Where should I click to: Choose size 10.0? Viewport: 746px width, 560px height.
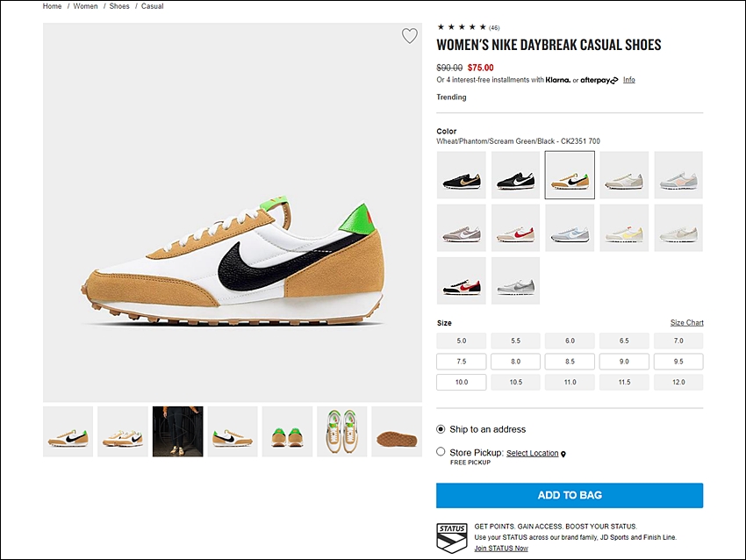[x=462, y=382]
